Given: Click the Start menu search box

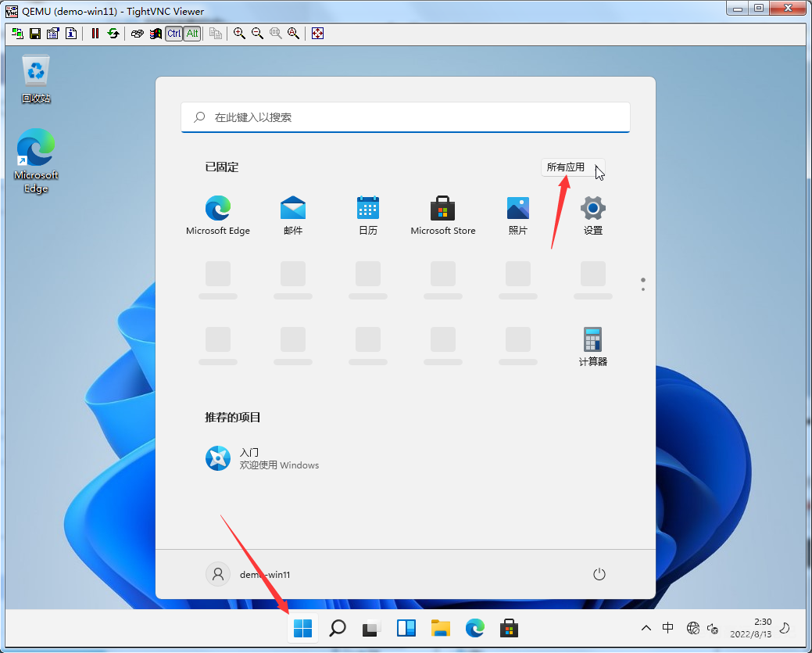Looking at the screenshot, I should [405, 117].
